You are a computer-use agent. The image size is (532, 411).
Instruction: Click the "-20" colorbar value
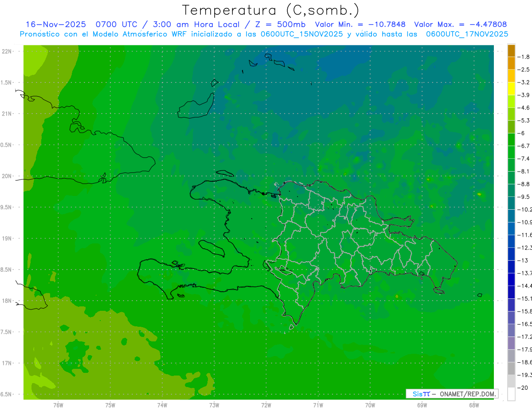(x=523, y=388)
